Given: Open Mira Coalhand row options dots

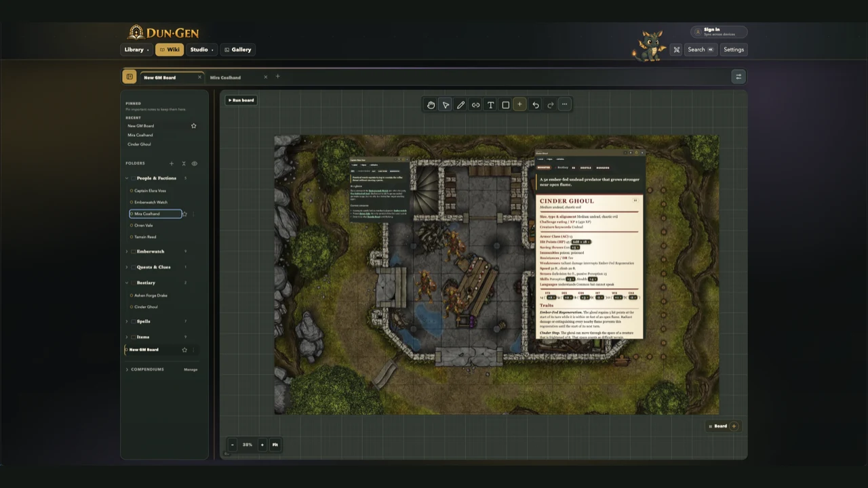Looking at the screenshot, I should [193, 214].
